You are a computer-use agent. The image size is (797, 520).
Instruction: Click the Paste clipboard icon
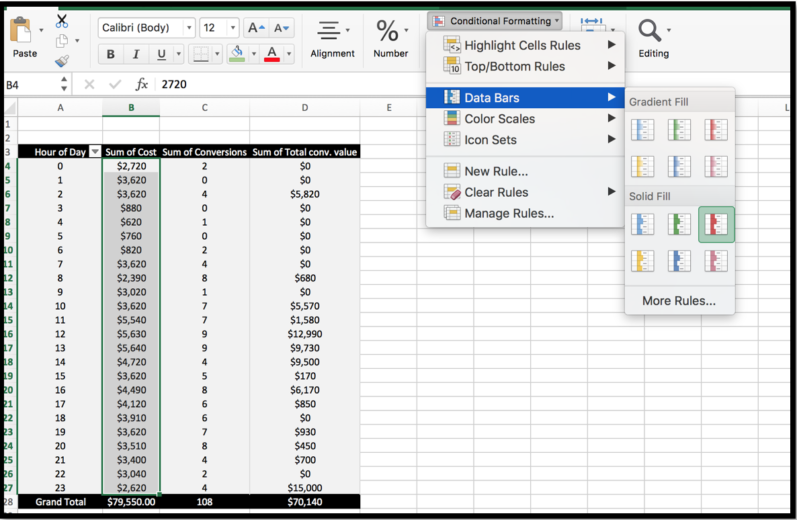[20, 30]
